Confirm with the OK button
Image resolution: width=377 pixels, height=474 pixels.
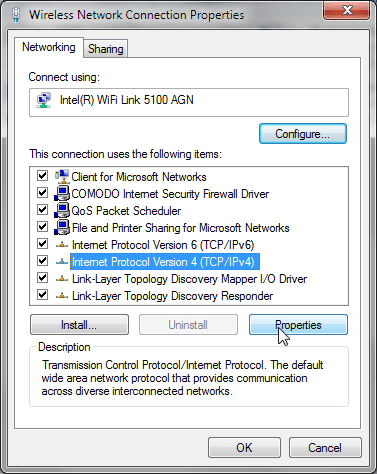click(x=244, y=448)
